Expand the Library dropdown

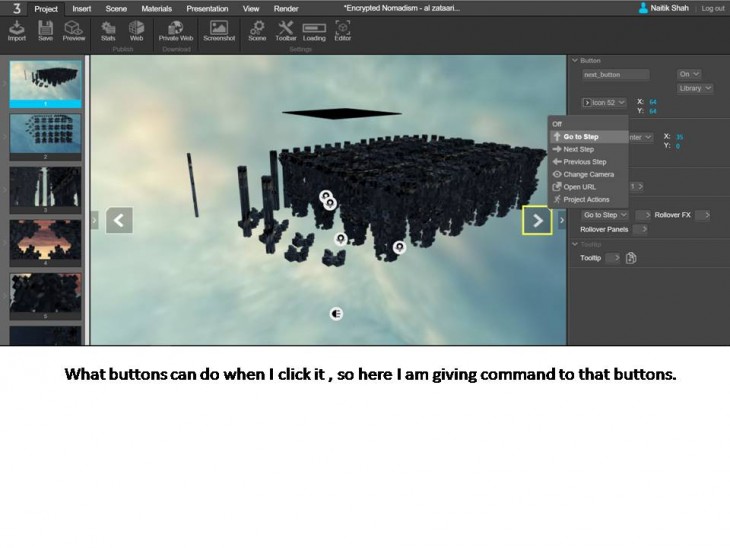pyautogui.click(x=694, y=88)
